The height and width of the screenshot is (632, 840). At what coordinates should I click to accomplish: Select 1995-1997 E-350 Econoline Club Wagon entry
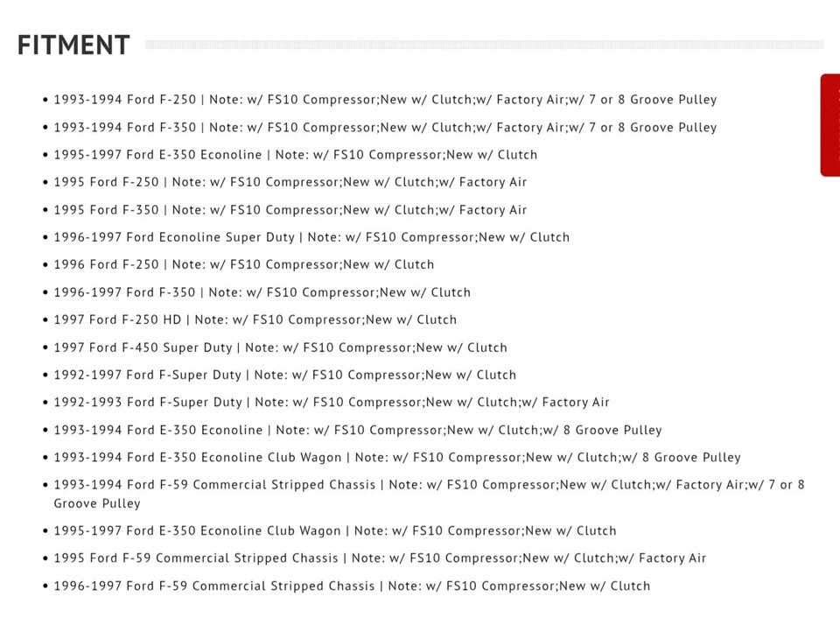click(x=335, y=531)
